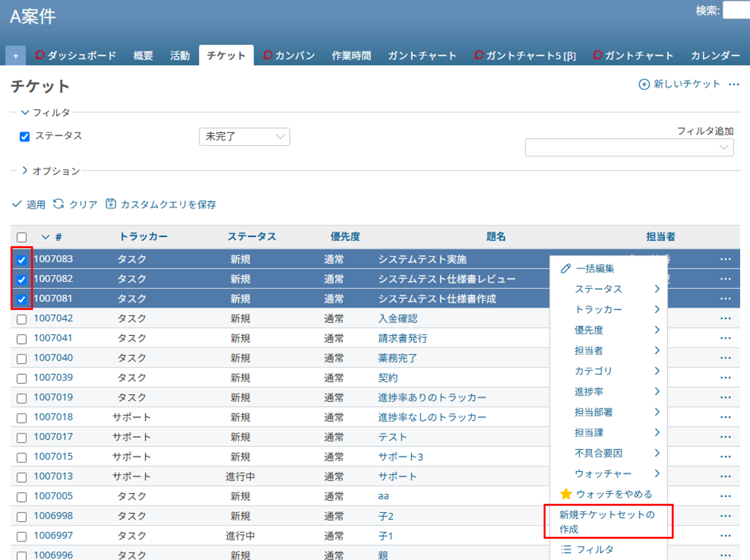Check the checkbox for ticket 1007042
Viewport: 750px width, 560px height.
click(x=21, y=319)
